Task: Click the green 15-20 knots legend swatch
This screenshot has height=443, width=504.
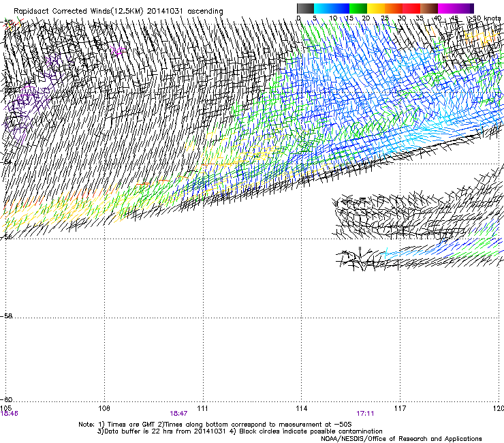Action: coord(358,8)
